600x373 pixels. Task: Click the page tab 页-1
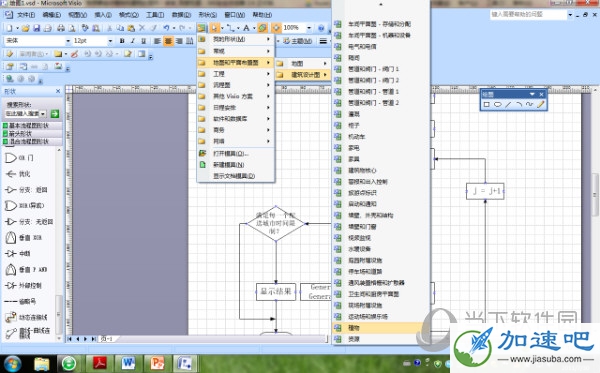pos(107,339)
